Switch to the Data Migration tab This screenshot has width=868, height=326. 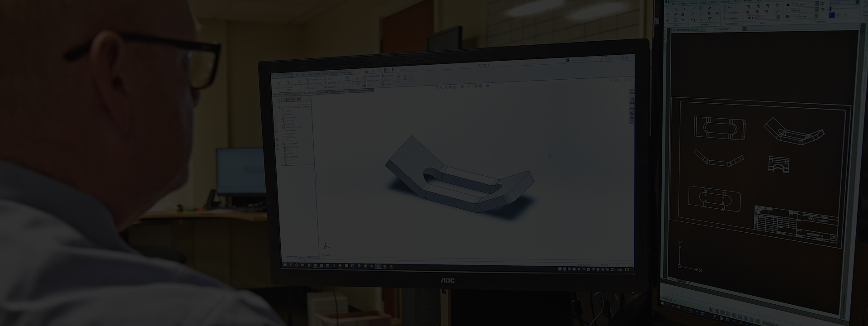(338, 91)
